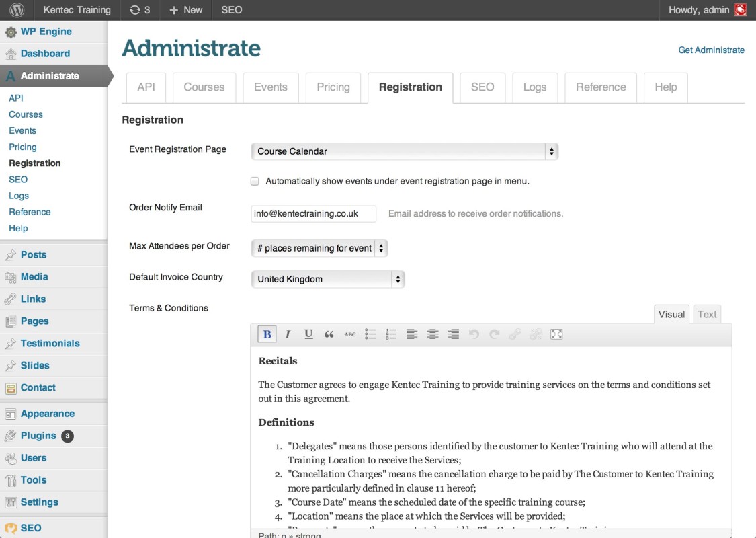This screenshot has height=538, width=756.
Task: Align text center in editor
Action: point(433,334)
